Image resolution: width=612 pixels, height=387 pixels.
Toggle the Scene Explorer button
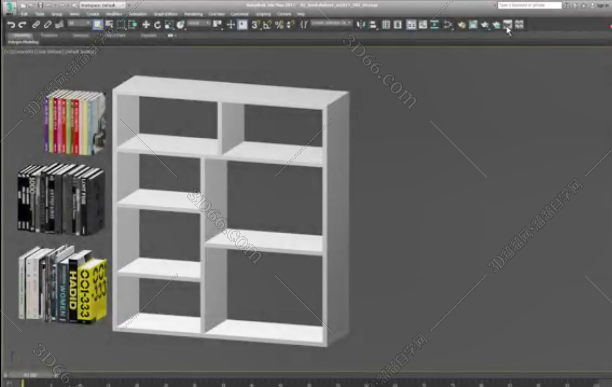386,25
